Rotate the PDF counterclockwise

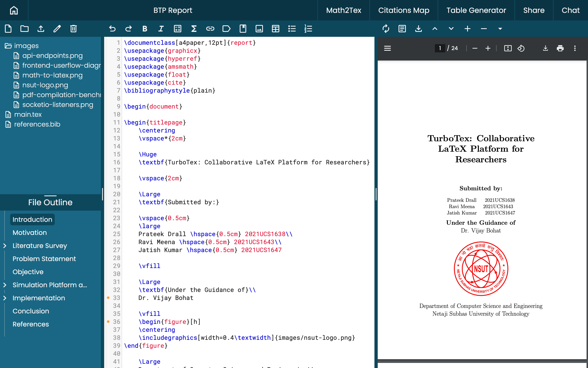(x=521, y=48)
